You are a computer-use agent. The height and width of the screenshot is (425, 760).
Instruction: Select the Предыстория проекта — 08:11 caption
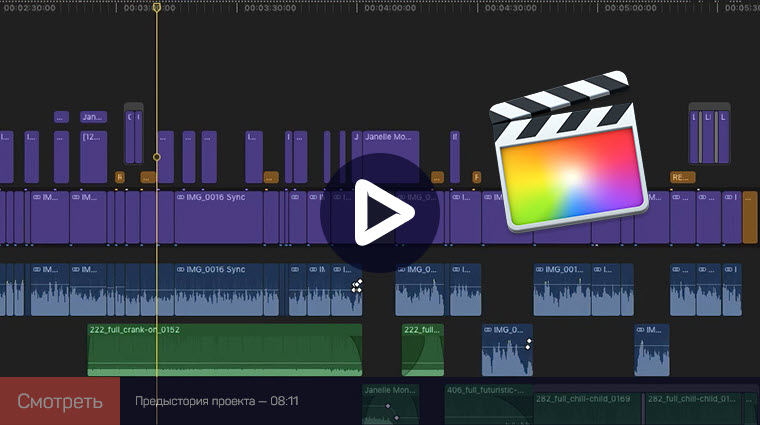217,401
